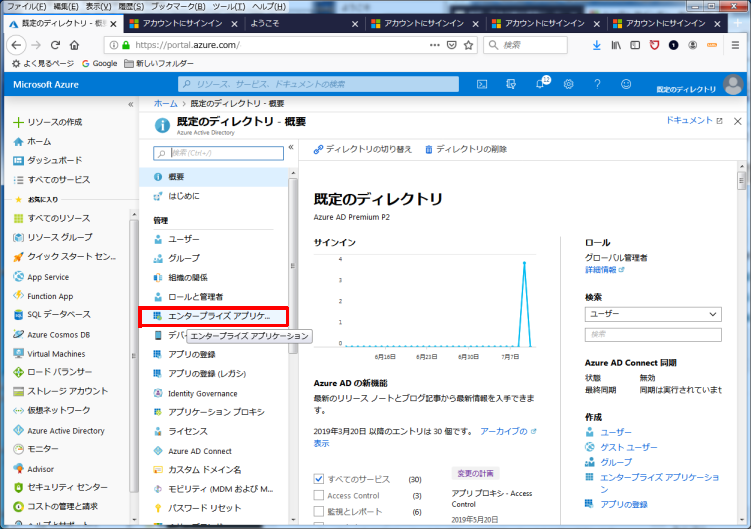Screen dimensions: 751x529
Task: Close the directory overview blade
Action: (738, 121)
